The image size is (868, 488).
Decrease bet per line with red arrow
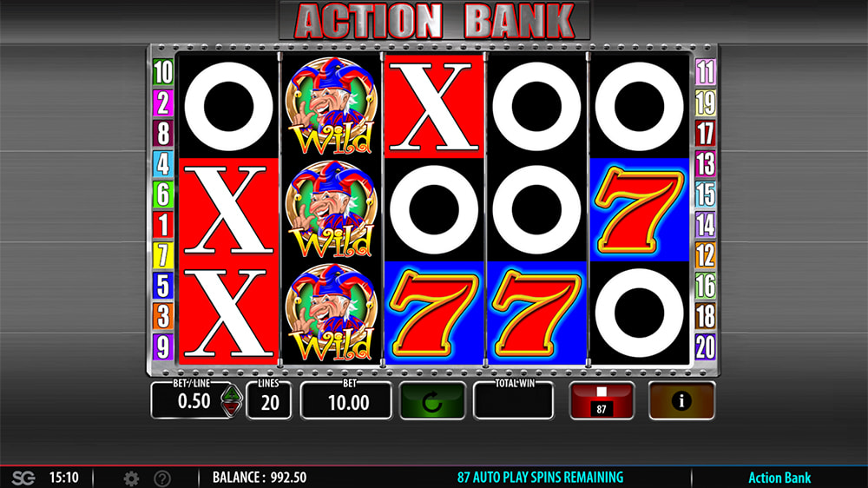coord(232,408)
